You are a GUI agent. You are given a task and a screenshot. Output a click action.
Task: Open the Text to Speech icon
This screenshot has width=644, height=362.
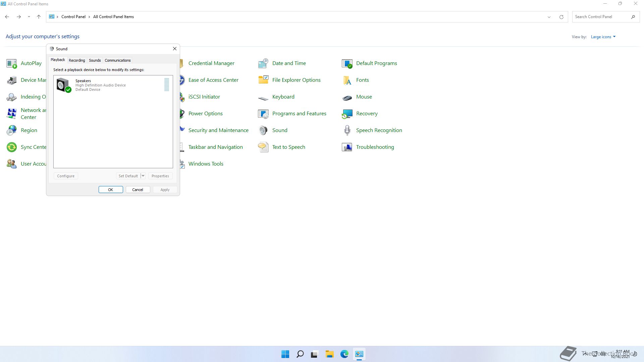pos(263,147)
